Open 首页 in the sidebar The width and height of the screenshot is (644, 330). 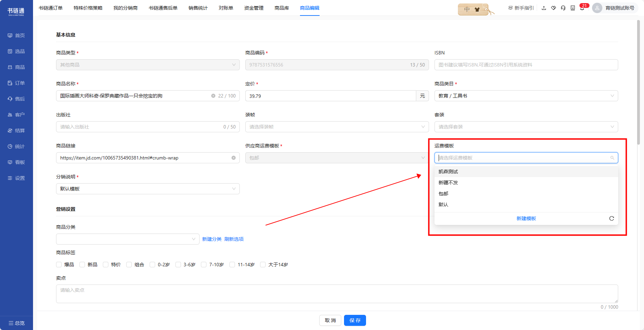click(16, 35)
